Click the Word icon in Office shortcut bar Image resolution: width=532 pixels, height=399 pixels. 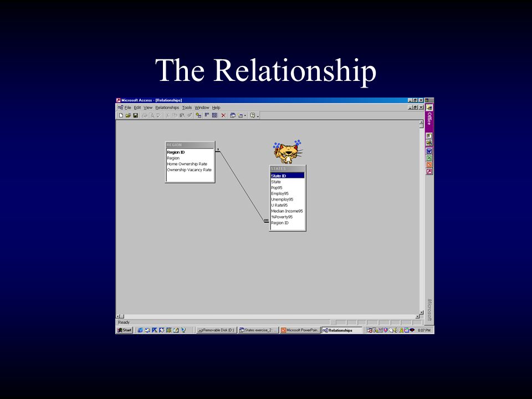(429, 151)
